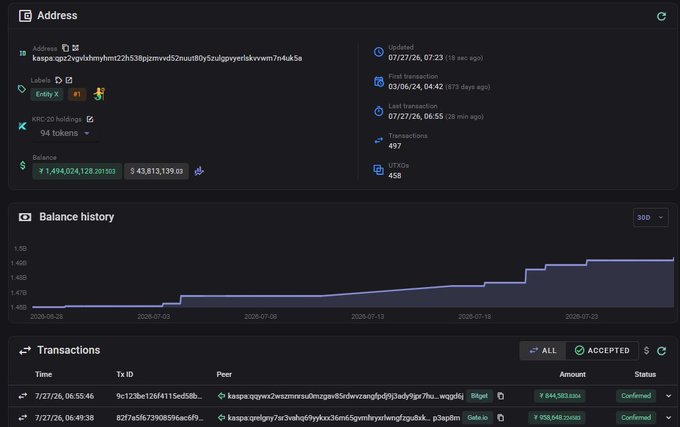Viewport: 680px width, 427px height.
Task: Click the Amount column header
Action: point(572,374)
